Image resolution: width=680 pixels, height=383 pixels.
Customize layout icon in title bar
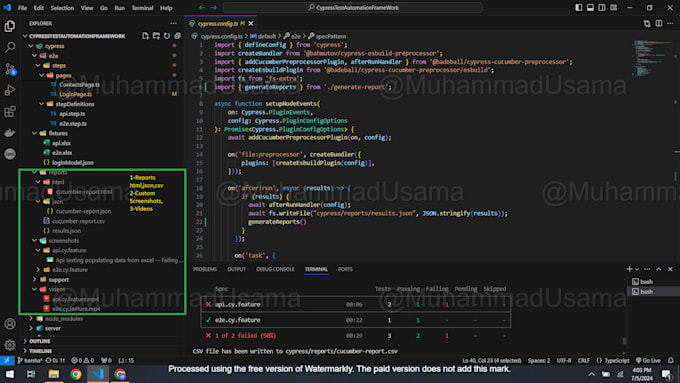pos(614,8)
